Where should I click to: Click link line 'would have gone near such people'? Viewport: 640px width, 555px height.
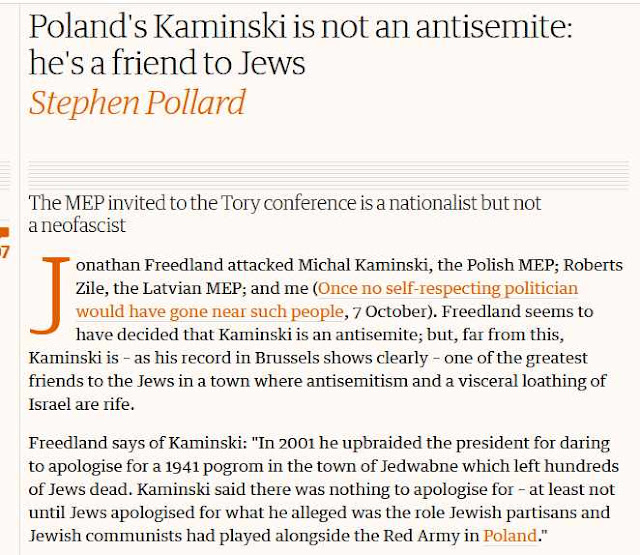(210, 311)
